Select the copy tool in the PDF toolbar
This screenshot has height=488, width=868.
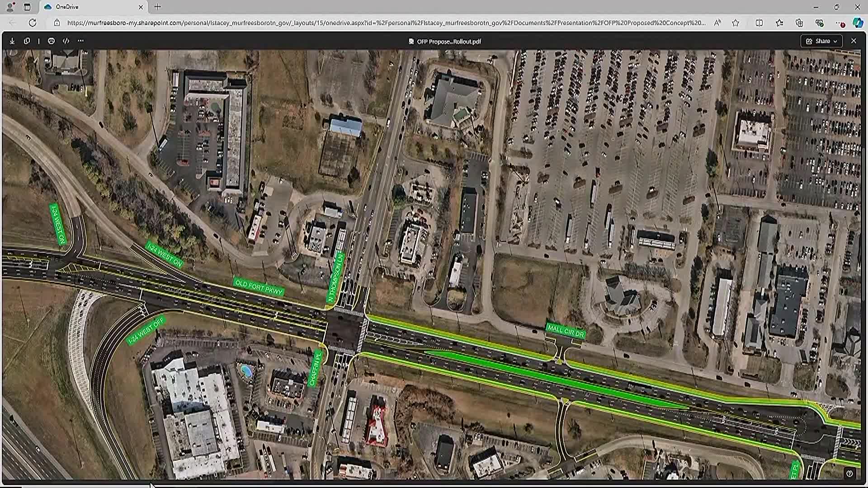[x=27, y=41]
